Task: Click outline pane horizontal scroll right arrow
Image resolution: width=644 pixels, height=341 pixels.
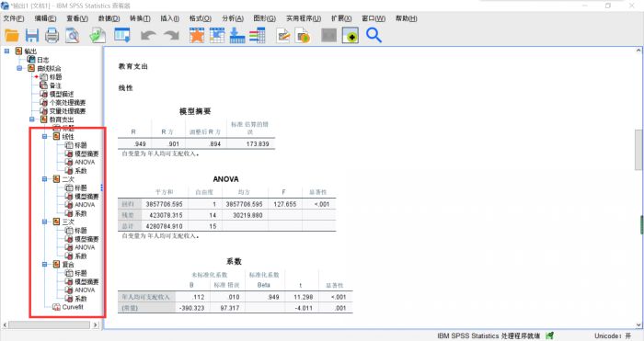Action: pyautogui.click(x=96, y=325)
